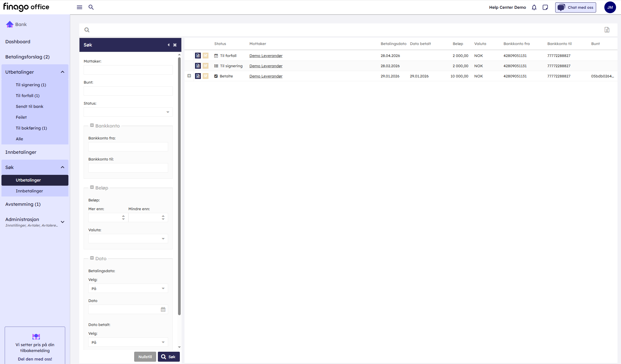Open Betalingsforslag (2) in sidebar
Image resolution: width=621 pixels, height=364 pixels.
[27, 57]
